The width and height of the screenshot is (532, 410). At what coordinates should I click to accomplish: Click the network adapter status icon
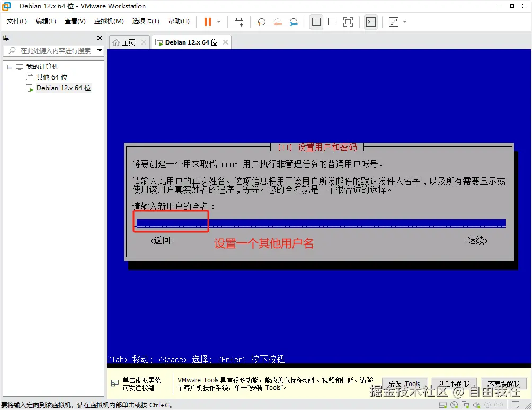(466, 405)
